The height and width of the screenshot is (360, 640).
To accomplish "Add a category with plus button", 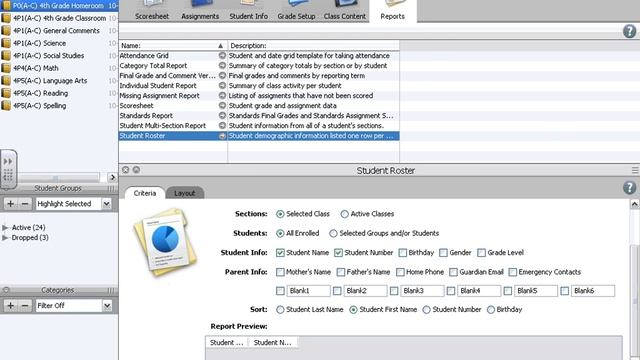I will (x=10, y=305).
